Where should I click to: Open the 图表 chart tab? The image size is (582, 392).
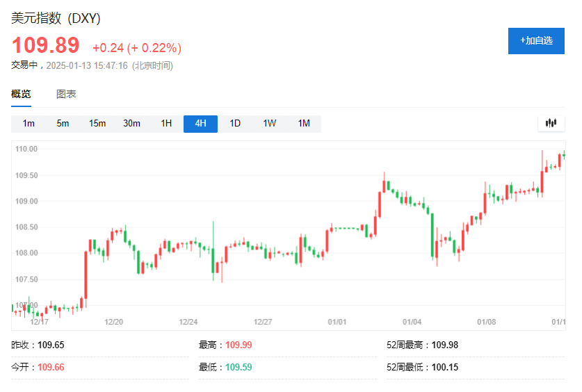pos(66,95)
